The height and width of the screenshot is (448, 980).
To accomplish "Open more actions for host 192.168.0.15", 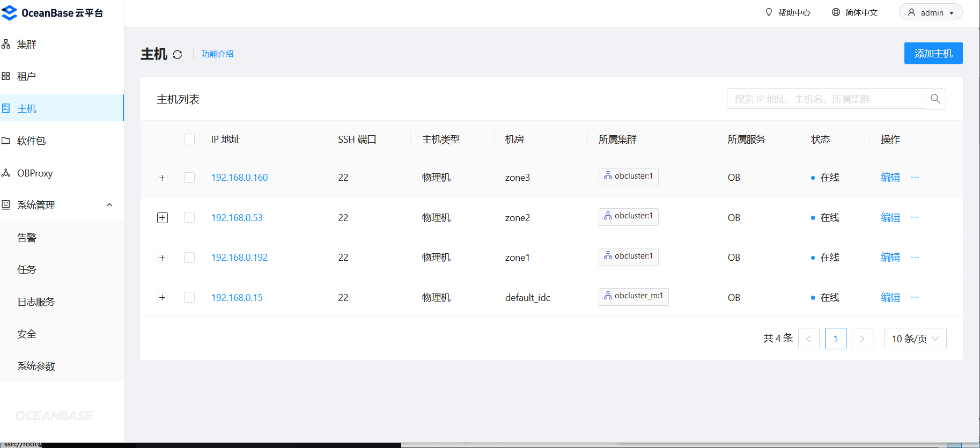I will (x=915, y=297).
